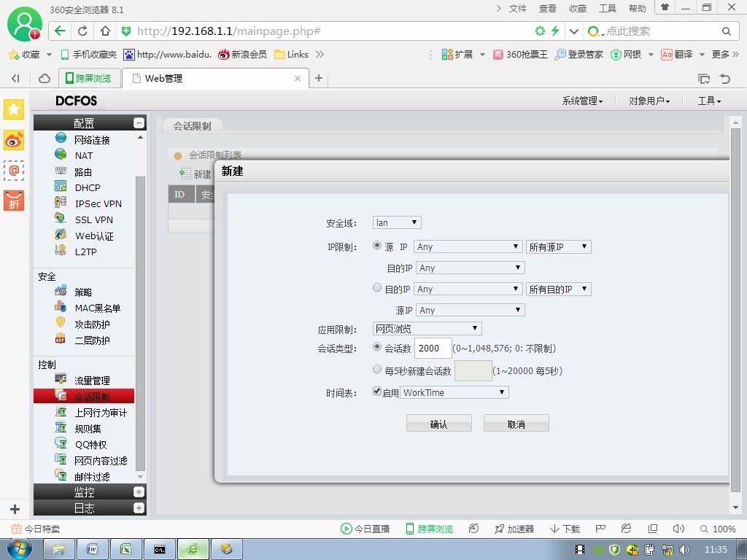Open the IPSec VPN icon

61,203
